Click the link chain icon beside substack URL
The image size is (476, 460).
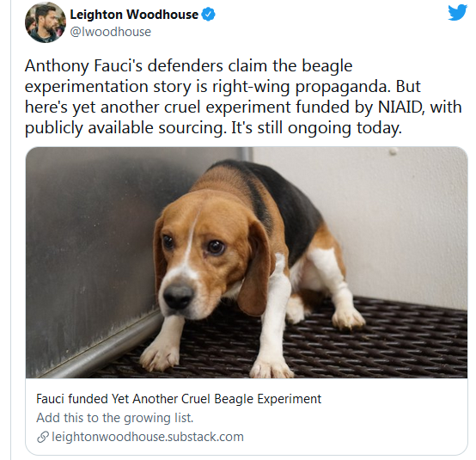pyautogui.click(x=43, y=437)
